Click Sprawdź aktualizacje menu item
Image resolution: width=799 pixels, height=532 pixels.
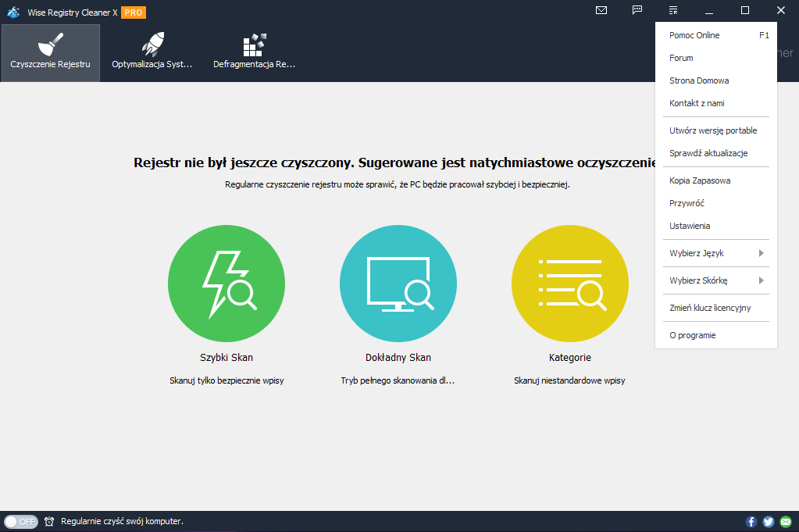pyautogui.click(x=716, y=153)
